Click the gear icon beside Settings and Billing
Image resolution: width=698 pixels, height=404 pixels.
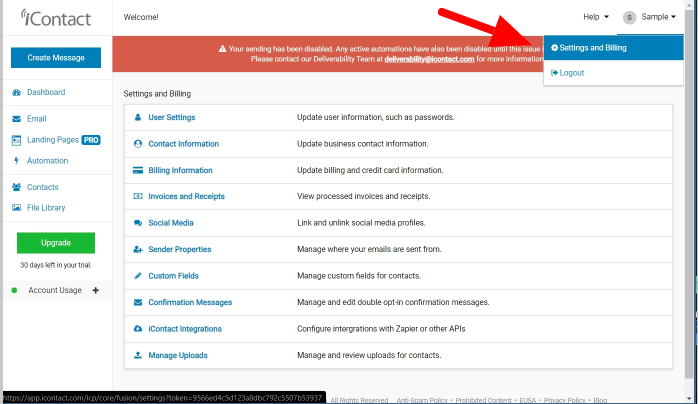click(554, 48)
